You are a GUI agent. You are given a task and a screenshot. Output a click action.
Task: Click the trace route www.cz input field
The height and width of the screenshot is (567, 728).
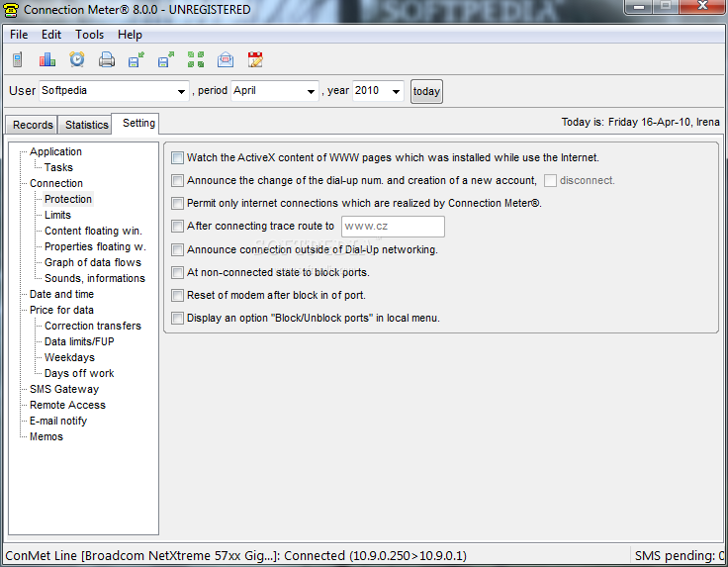(393, 227)
